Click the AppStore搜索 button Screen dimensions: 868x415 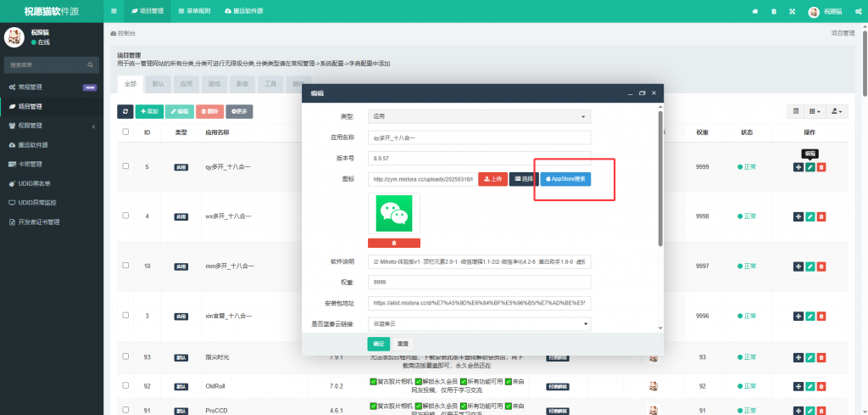(x=565, y=179)
